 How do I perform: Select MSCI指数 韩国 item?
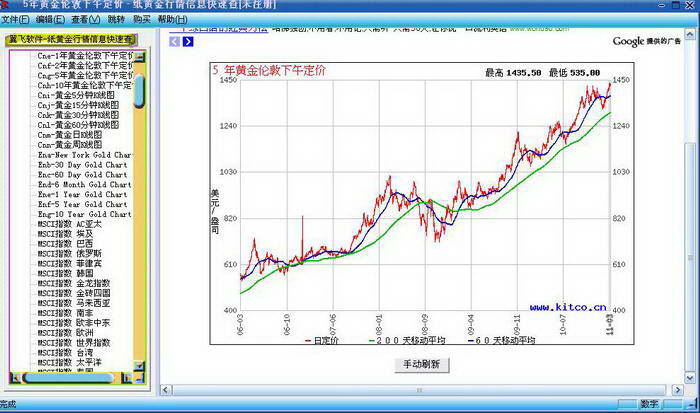click(x=65, y=273)
